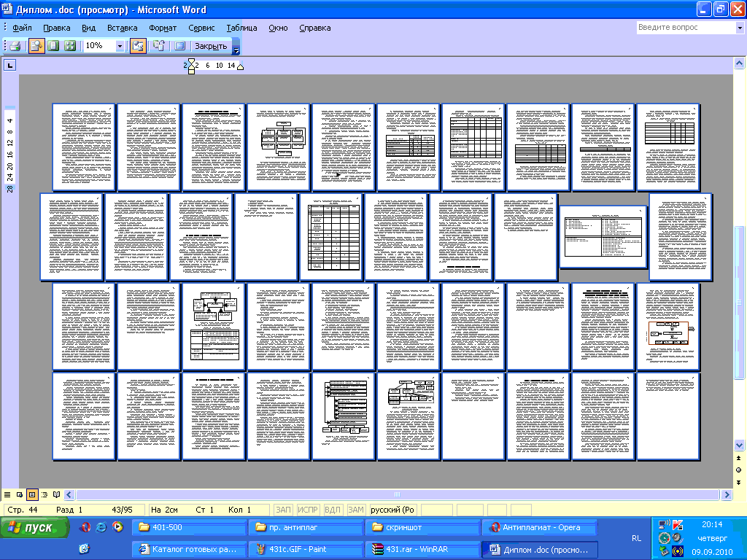Switch to Reading Layout view
The height and width of the screenshot is (560, 747).
[x=57, y=495]
